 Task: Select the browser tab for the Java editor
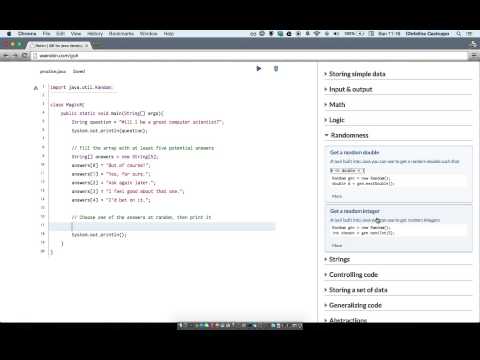(60, 45)
